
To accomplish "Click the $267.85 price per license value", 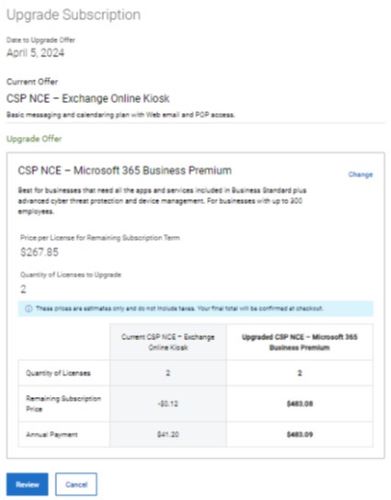I will (x=39, y=252).
